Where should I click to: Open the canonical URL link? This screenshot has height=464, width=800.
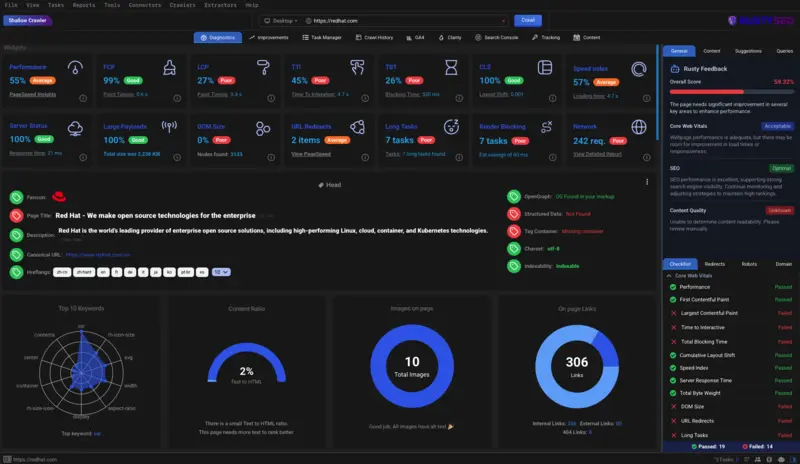[97, 255]
